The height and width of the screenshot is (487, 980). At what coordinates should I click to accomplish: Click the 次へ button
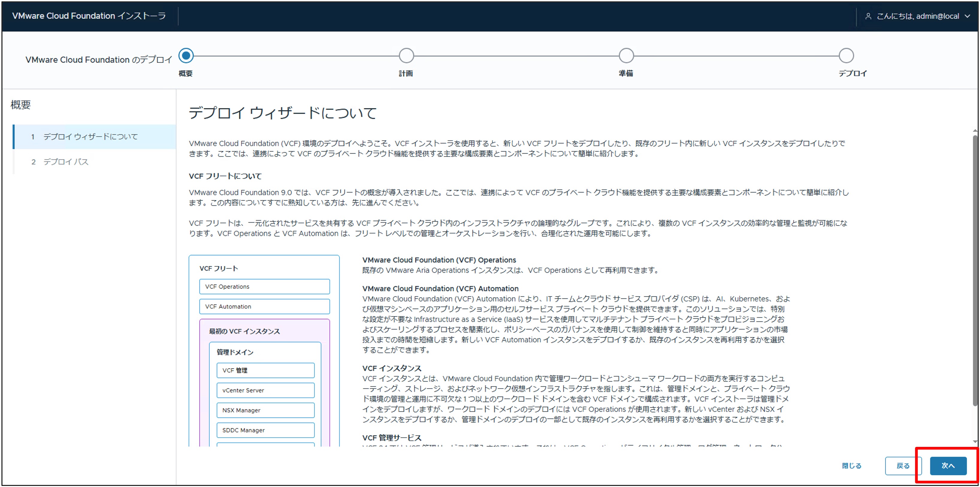(948, 466)
